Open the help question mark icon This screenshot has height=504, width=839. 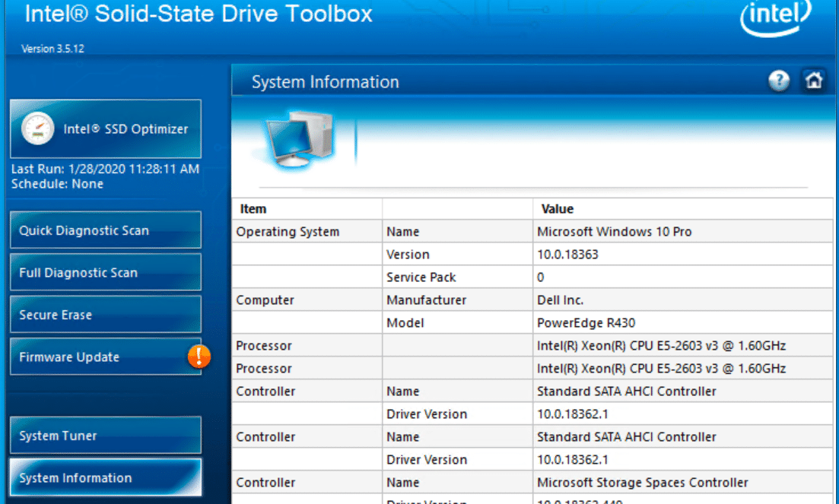(x=779, y=81)
